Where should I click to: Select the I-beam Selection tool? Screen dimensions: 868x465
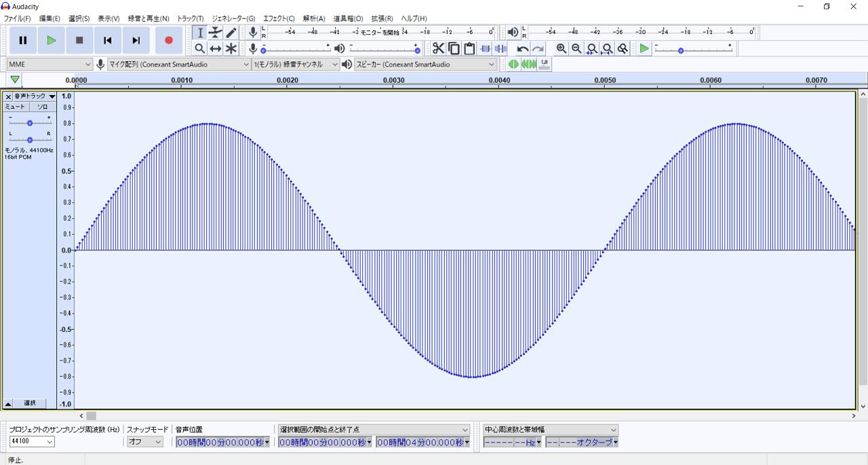point(200,33)
